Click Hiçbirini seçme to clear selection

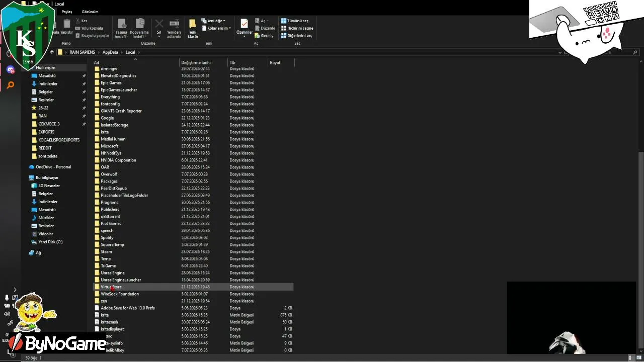[297, 28]
